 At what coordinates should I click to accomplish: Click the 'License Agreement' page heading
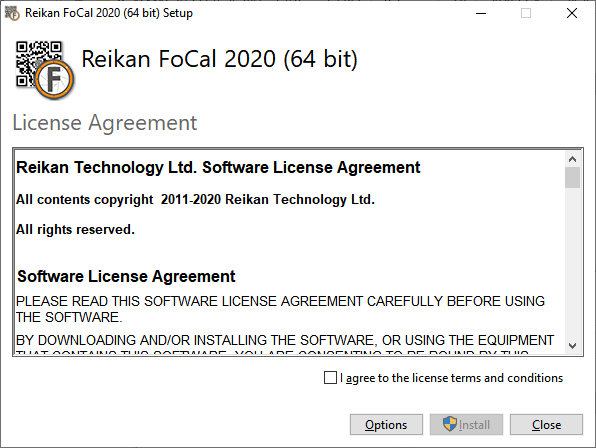[105, 123]
